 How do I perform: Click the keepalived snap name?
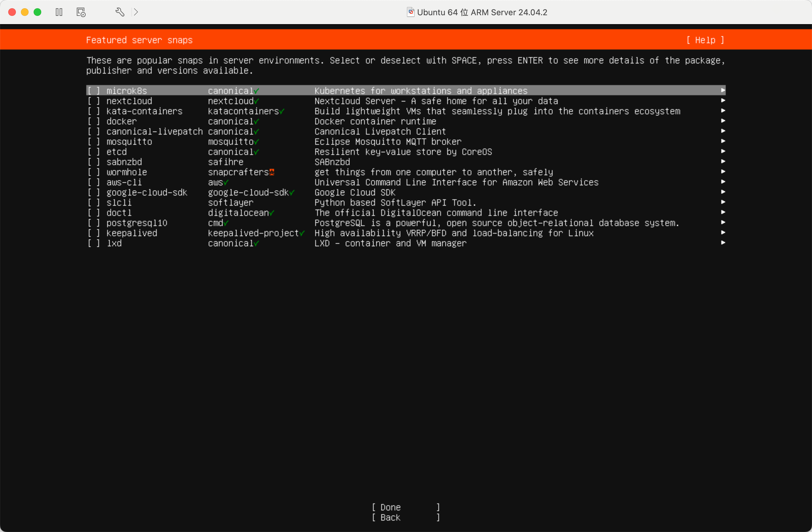(x=132, y=233)
